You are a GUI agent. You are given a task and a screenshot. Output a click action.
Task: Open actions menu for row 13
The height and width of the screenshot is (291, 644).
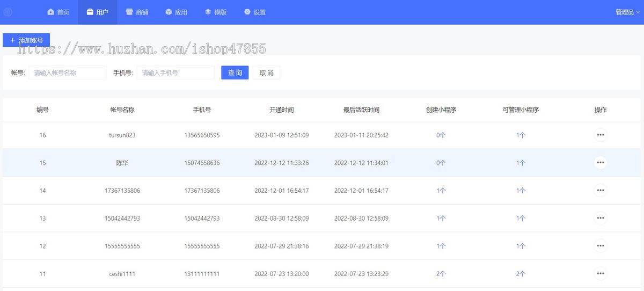click(x=601, y=218)
